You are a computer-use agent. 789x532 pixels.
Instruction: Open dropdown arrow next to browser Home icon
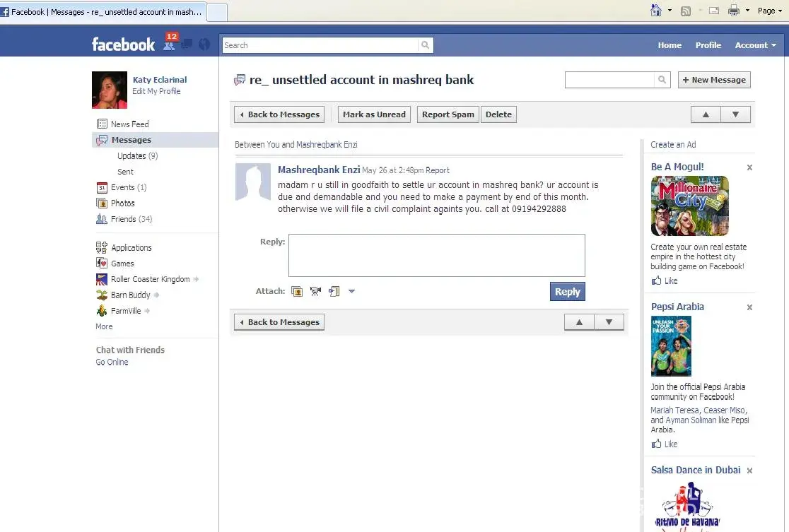(670, 11)
